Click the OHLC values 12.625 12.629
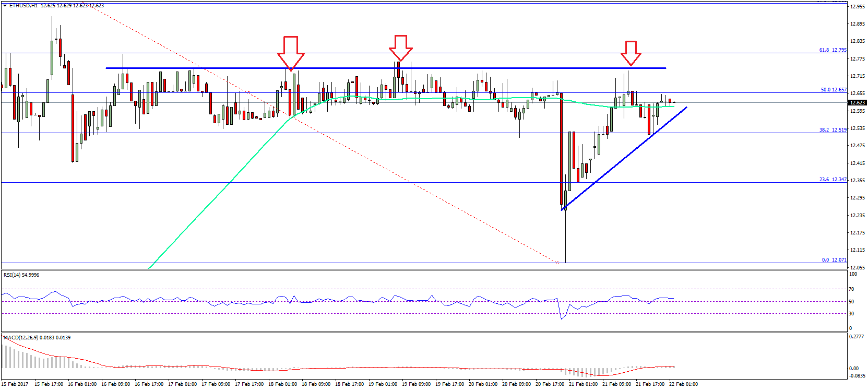868x390 pixels. point(56,6)
